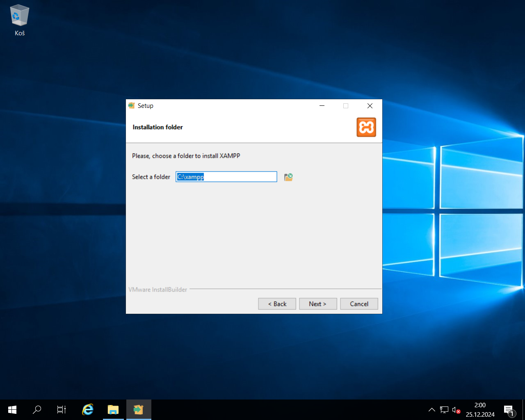The image size is (525, 420).
Task: Open the Start menu
Action: point(12,409)
